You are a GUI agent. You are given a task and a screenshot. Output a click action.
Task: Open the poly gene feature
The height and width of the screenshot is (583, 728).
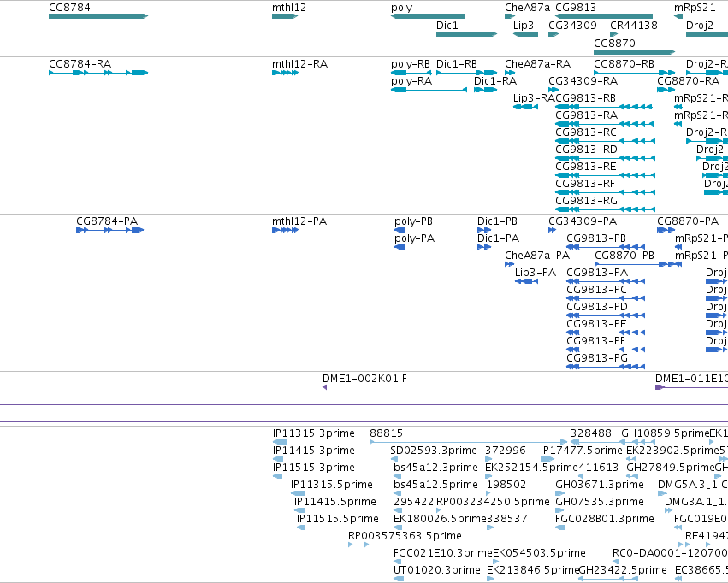428,16
